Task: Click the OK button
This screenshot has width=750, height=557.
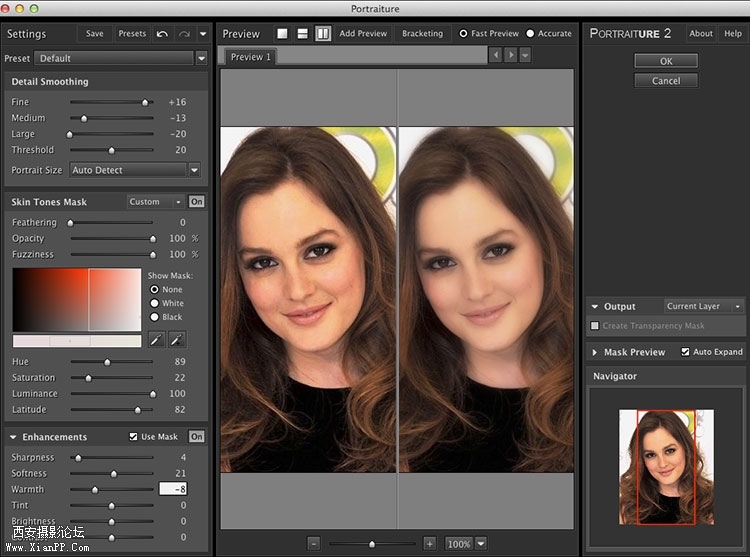Action: (666, 61)
